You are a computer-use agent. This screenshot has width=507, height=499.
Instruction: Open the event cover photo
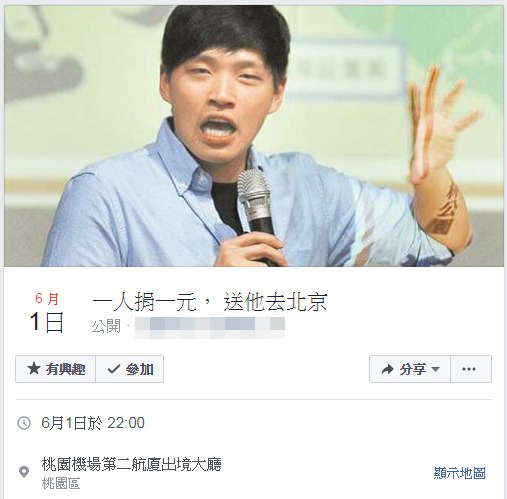pos(254,136)
